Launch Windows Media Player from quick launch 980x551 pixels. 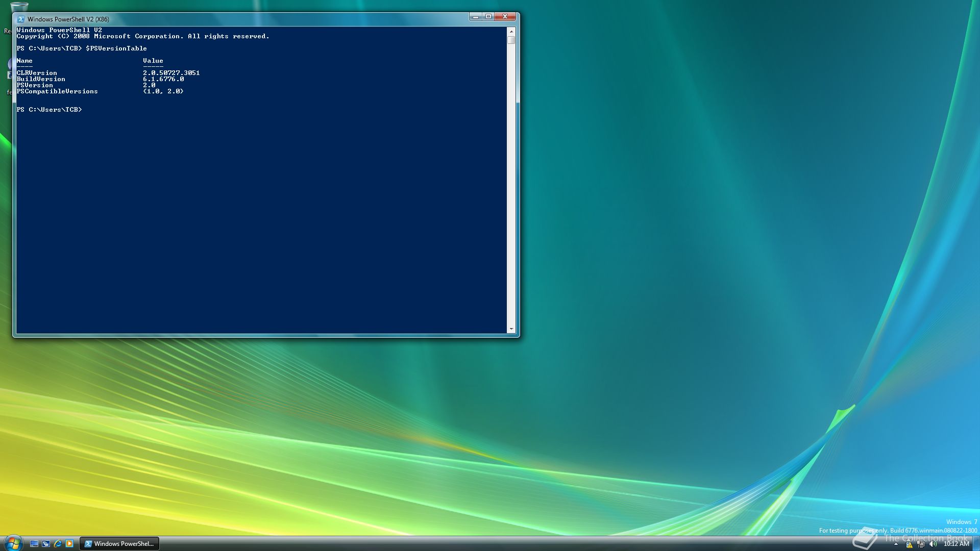click(x=69, y=544)
